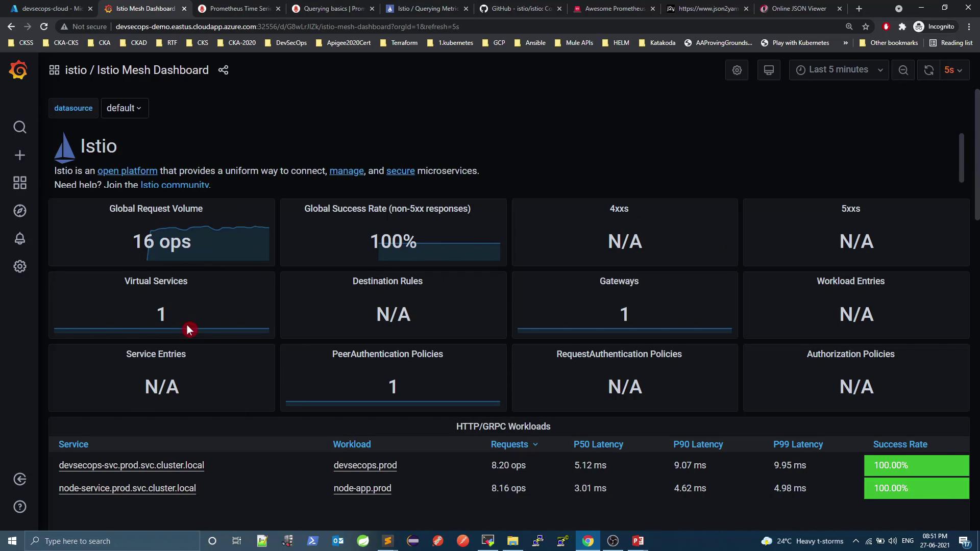
Task: Refresh the dashboard with refresh icon
Action: click(928, 70)
